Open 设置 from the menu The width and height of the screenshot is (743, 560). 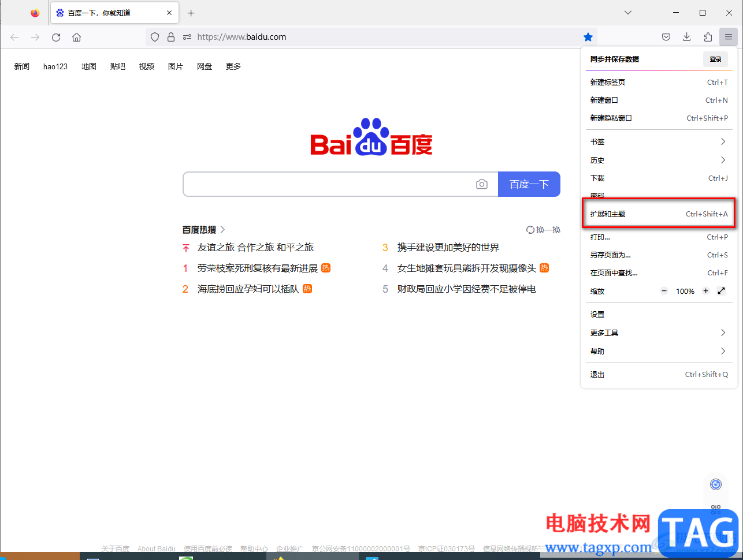[x=659, y=315]
